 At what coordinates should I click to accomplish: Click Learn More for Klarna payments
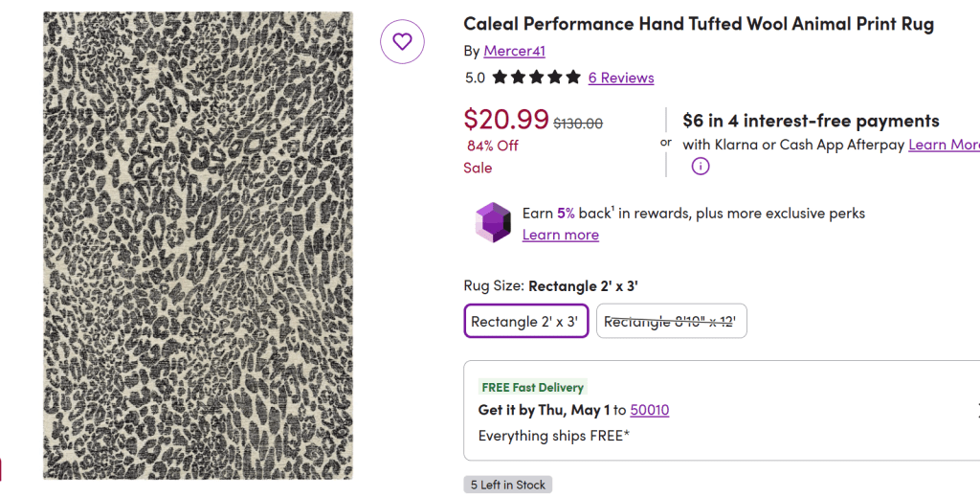(944, 145)
